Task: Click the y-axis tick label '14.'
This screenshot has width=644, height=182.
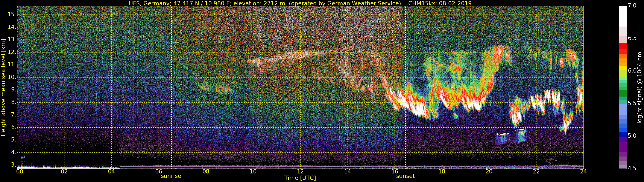Action: click(x=12, y=27)
